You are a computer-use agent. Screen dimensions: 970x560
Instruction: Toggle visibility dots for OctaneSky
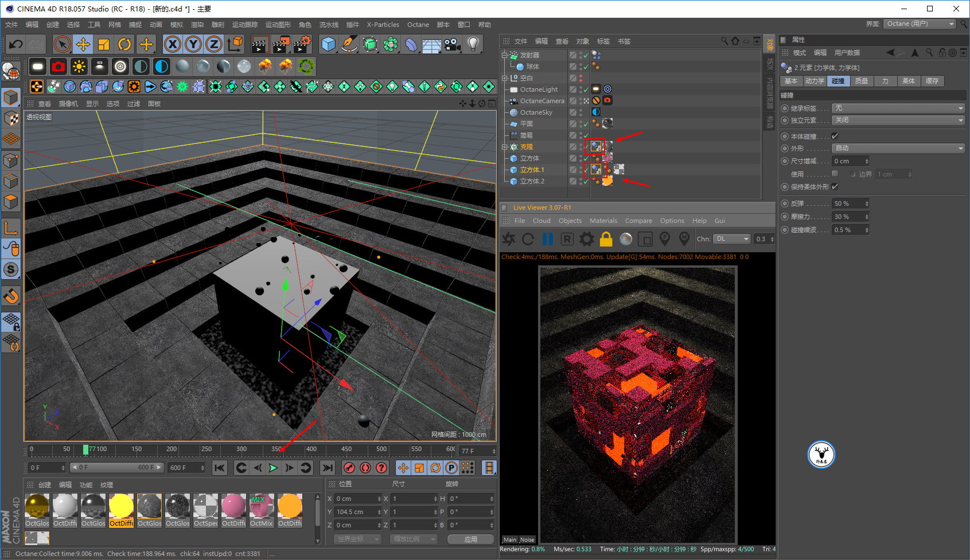[x=581, y=112]
